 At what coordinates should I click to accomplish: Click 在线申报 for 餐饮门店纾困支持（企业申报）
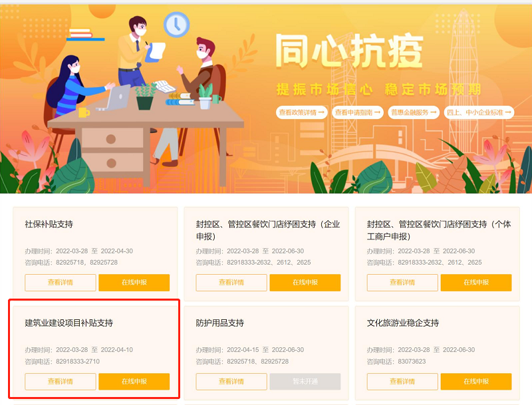305,283
